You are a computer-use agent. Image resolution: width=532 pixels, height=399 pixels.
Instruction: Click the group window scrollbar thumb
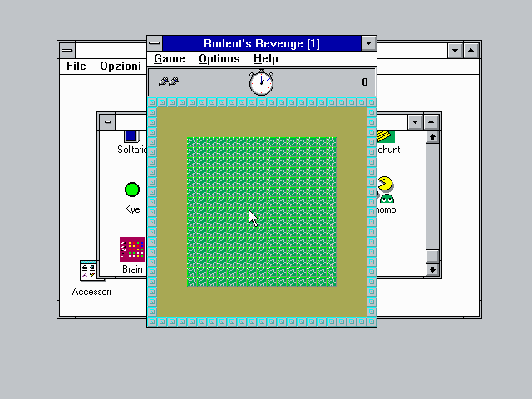(x=432, y=256)
